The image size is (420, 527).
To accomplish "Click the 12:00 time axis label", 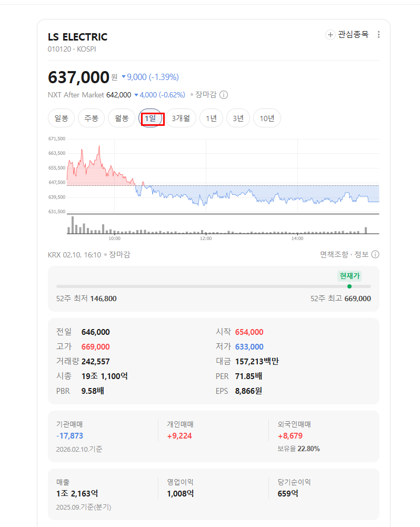I will click(x=206, y=238).
